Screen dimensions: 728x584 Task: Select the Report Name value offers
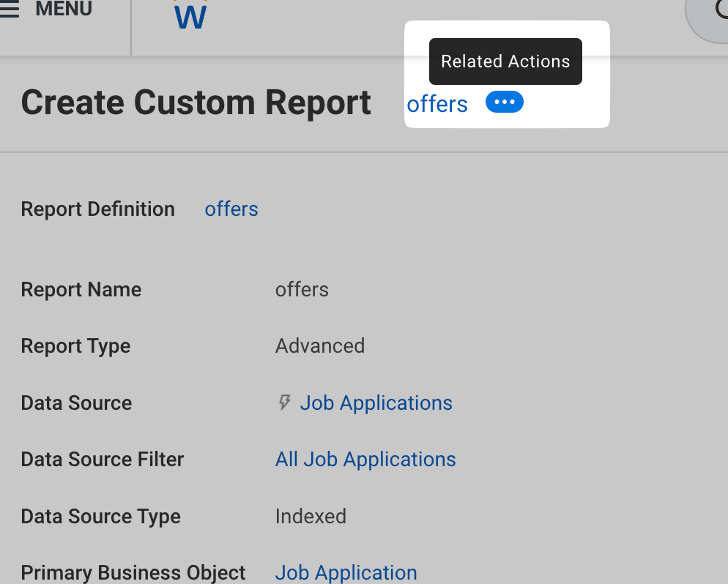(302, 290)
